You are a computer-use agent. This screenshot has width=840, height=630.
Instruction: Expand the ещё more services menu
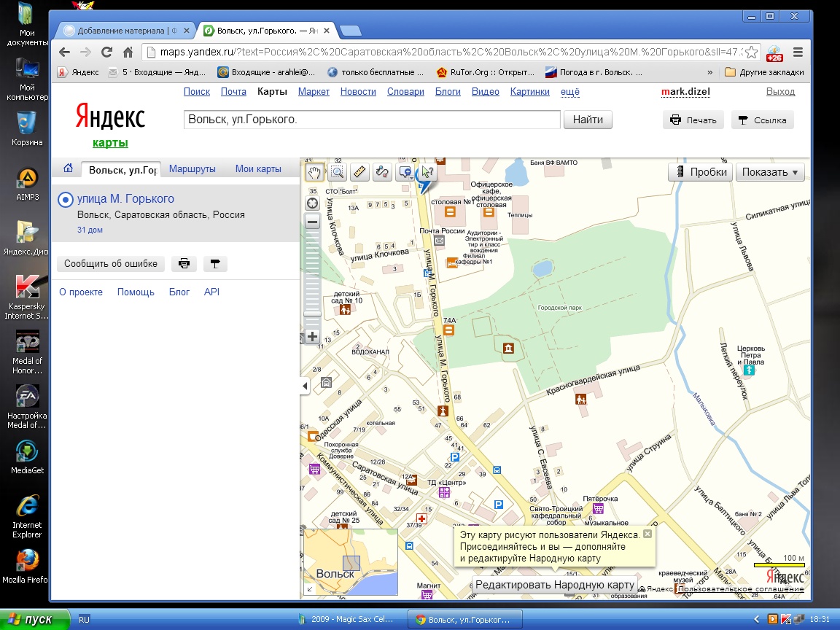[x=570, y=92]
